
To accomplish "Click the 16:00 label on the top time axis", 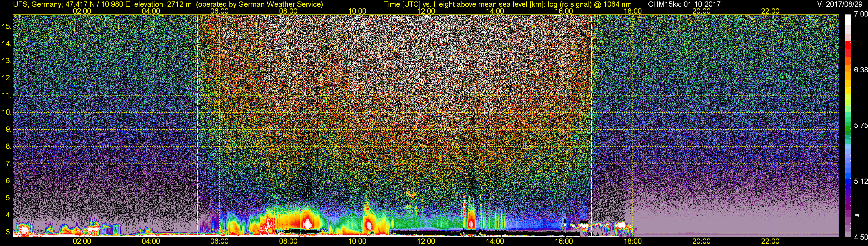I will click(x=564, y=11).
